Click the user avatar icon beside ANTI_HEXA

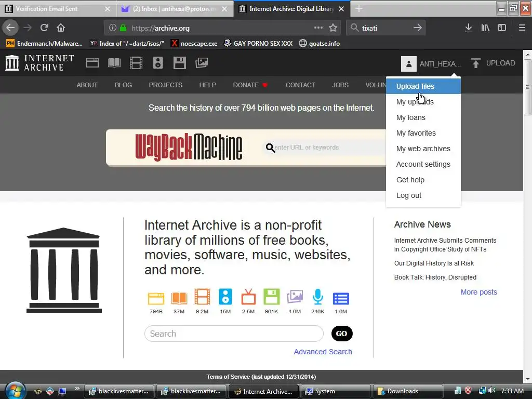coord(408,64)
